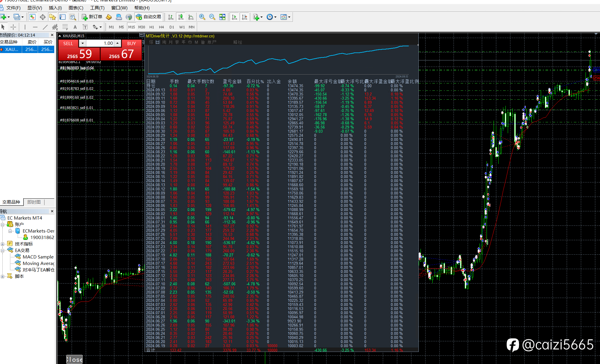Switch timeframe to MN

[x=192, y=27]
